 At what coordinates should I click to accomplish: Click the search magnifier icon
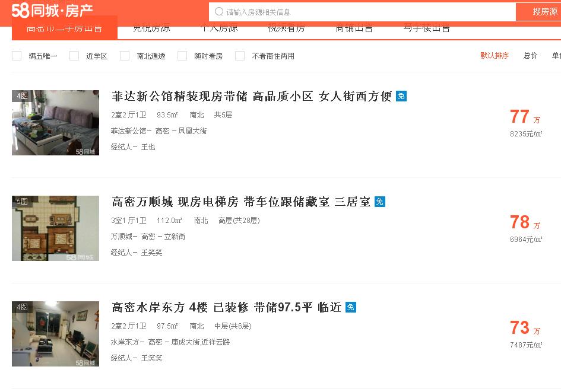click(219, 11)
